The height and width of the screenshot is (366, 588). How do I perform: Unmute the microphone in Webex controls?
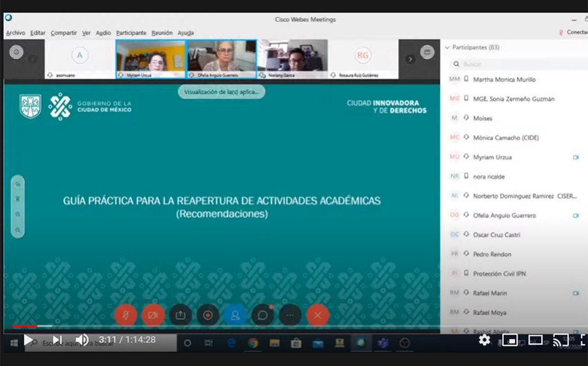coord(125,315)
